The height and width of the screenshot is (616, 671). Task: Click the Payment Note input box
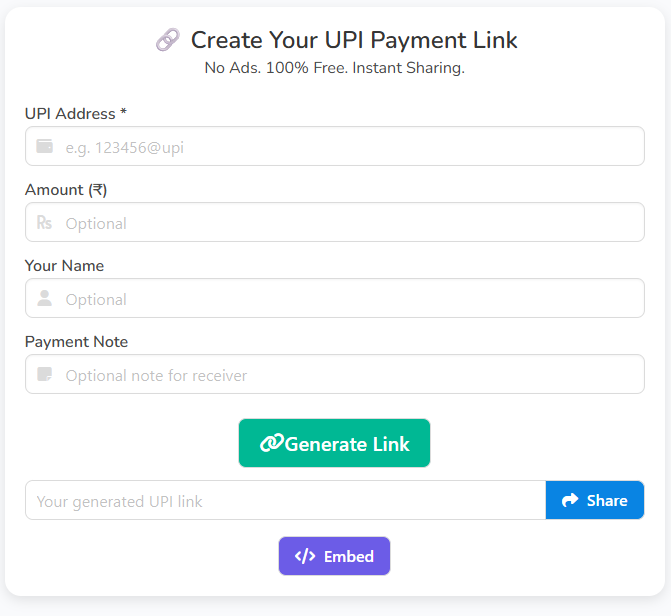tap(350, 375)
